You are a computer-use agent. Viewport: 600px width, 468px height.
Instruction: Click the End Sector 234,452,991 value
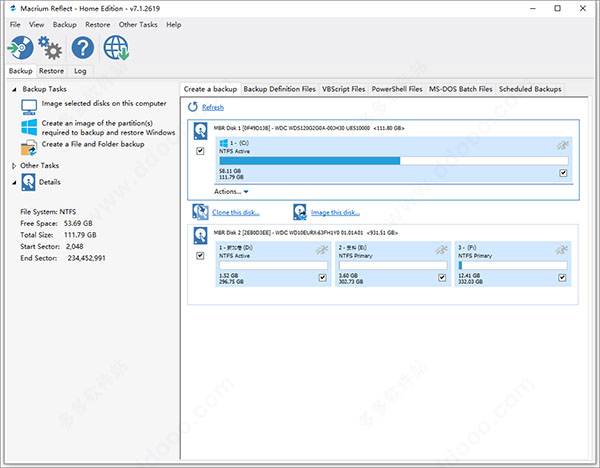[86, 258]
